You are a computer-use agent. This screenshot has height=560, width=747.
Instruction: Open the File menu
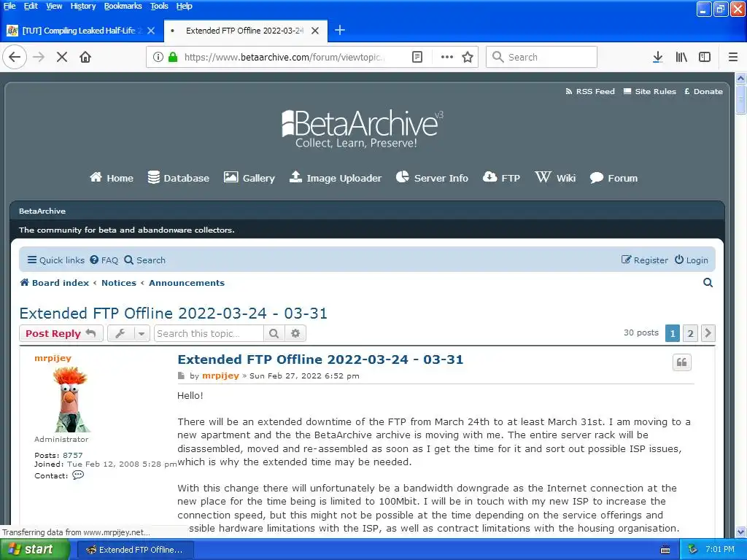coord(9,6)
